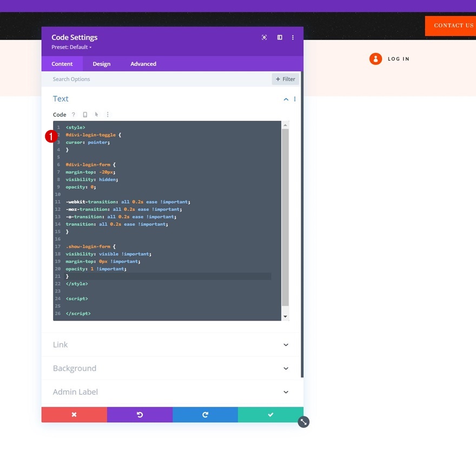The image size is (476, 457).
Task: Discard changes with the red X button
Action: (x=74, y=414)
